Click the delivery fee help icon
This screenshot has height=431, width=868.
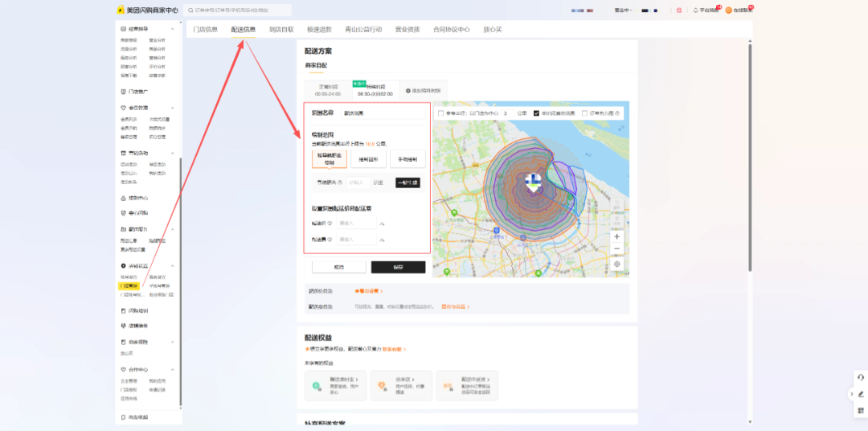(x=330, y=240)
